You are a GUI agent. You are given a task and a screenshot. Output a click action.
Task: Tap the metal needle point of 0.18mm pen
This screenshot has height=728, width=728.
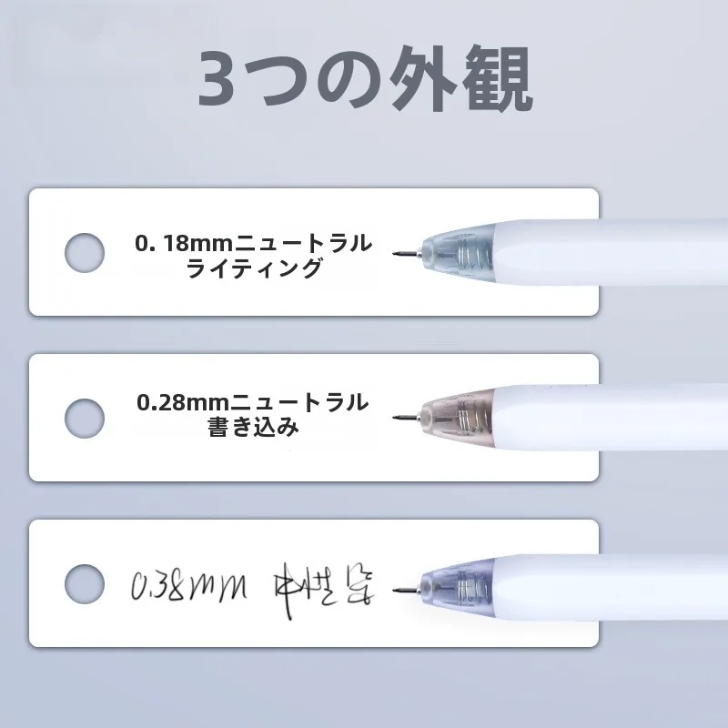(407, 254)
